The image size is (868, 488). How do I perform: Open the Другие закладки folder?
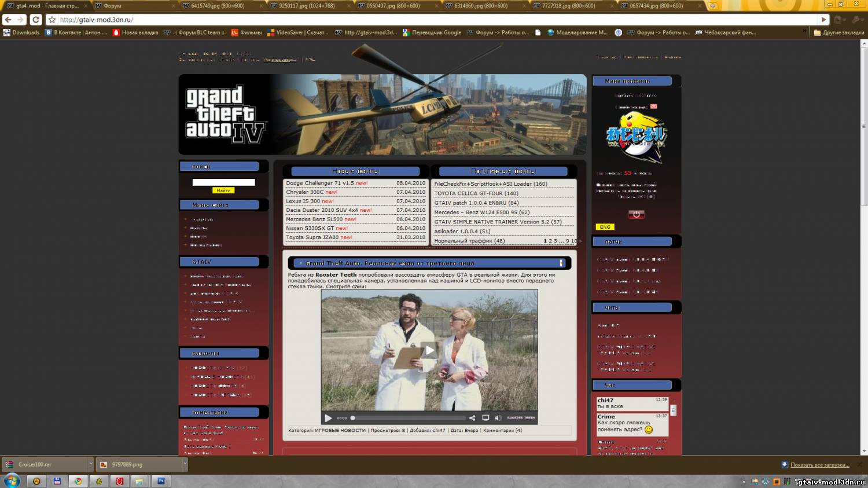[x=839, y=32]
